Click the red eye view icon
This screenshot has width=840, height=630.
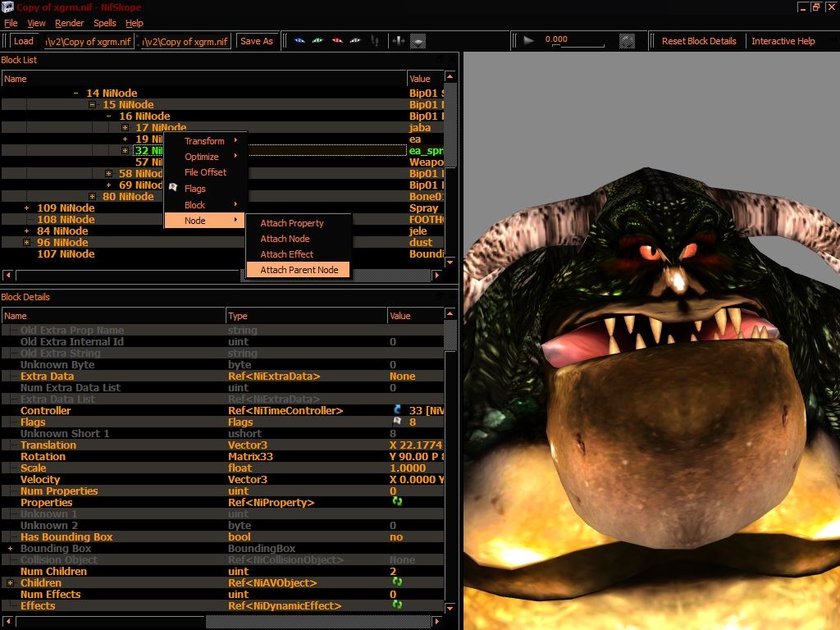(337, 41)
